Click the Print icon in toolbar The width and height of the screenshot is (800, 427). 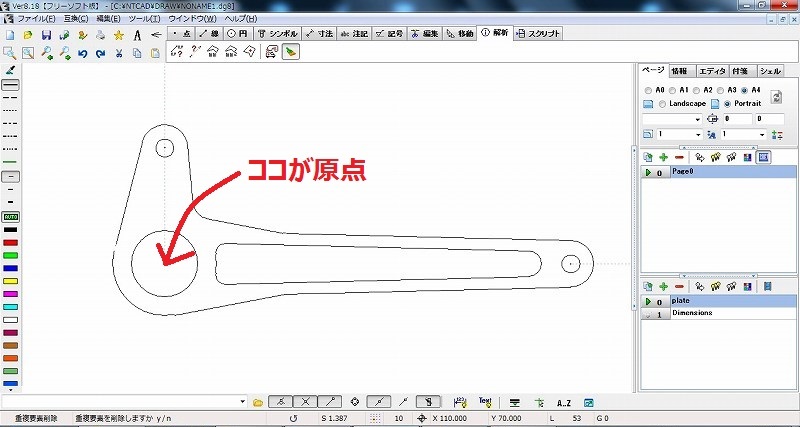point(100,35)
